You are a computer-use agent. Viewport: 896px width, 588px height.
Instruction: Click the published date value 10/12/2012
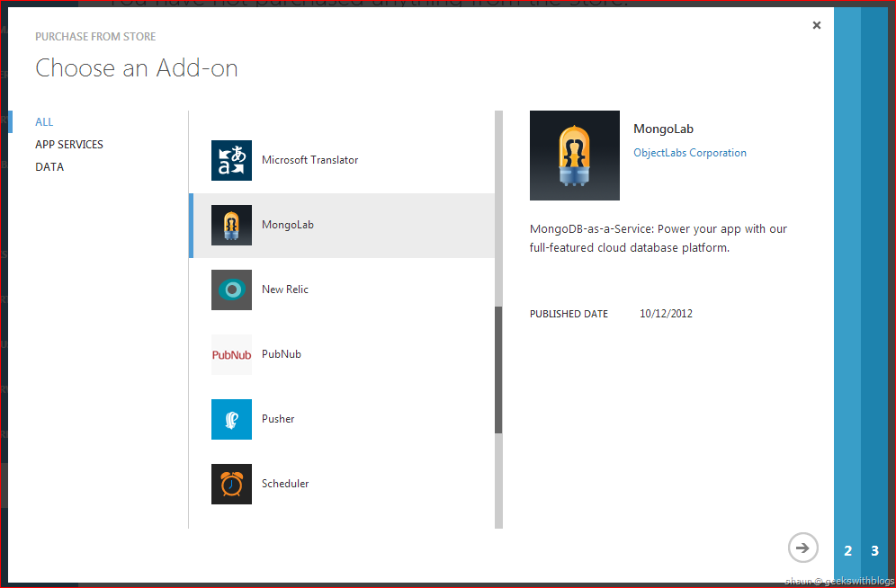coord(666,314)
